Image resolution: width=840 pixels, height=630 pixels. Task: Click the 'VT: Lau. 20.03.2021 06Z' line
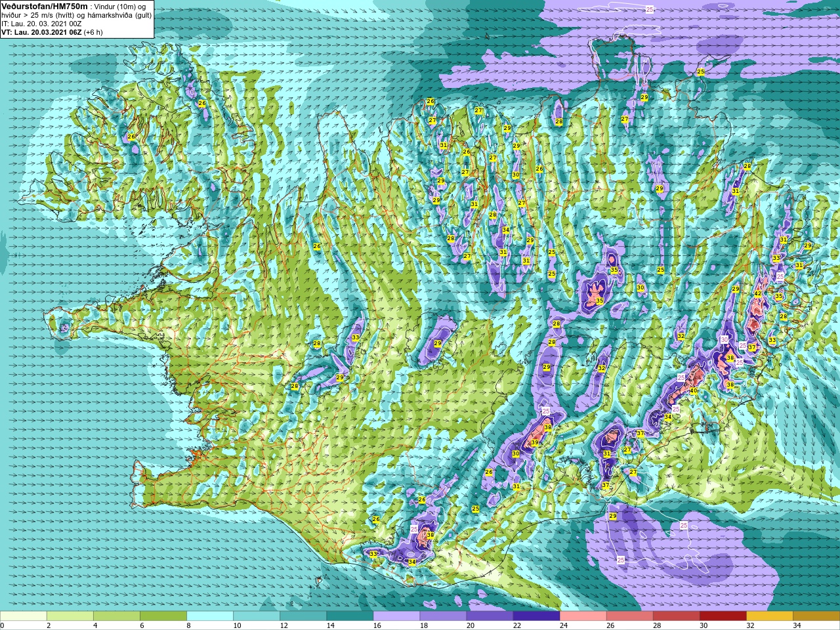click(x=52, y=32)
